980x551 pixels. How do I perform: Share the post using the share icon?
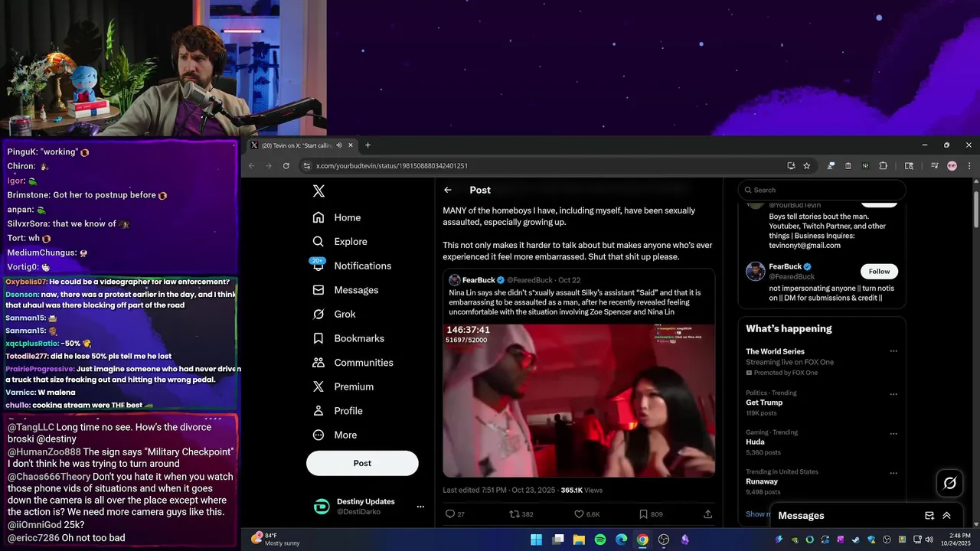coord(707,514)
